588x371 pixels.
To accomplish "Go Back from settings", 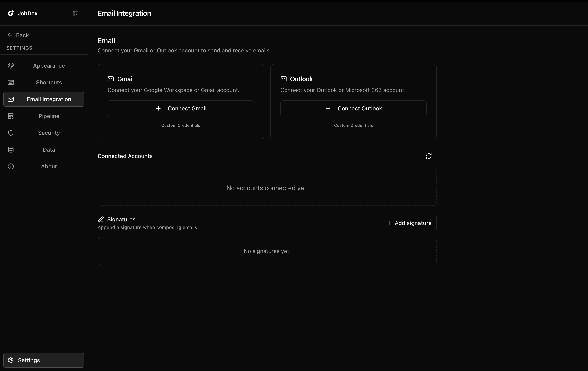I will click(x=18, y=35).
